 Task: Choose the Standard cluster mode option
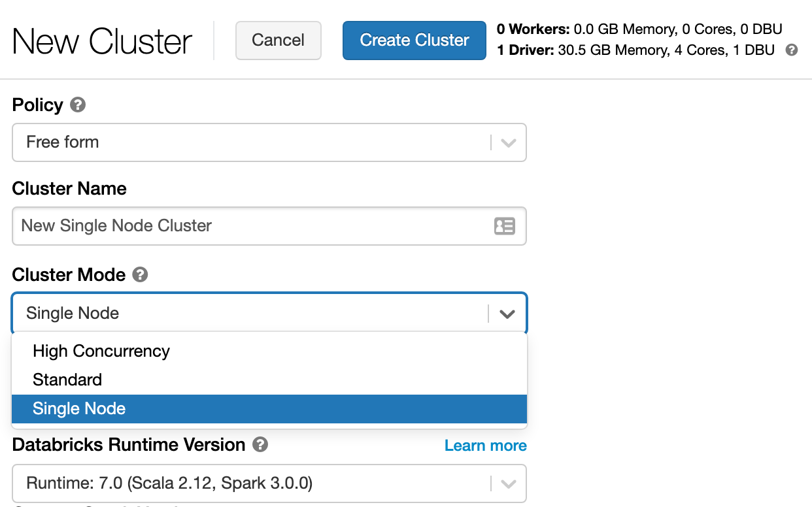coord(67,380)
